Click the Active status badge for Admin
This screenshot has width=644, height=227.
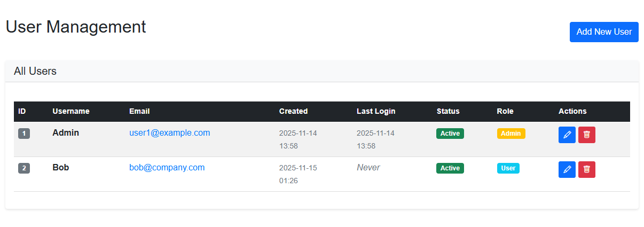450,134
